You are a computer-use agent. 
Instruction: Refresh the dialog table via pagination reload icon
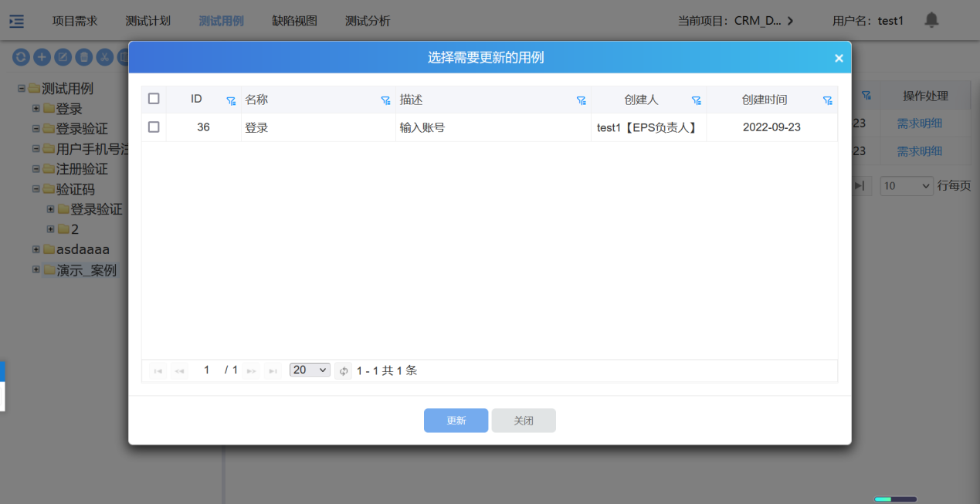point(344,371)
